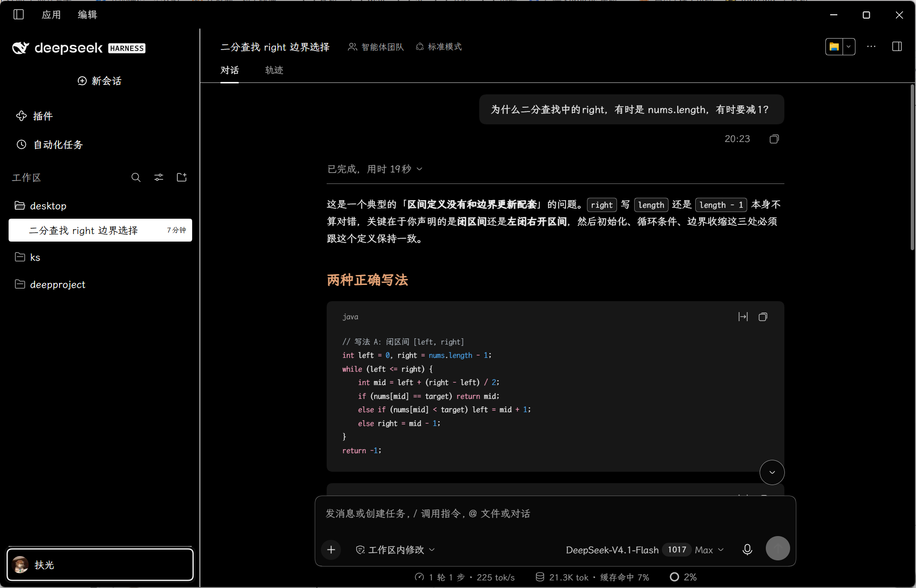Open the 插件 plugins page
Screen dimensions: 916x588
34,116
